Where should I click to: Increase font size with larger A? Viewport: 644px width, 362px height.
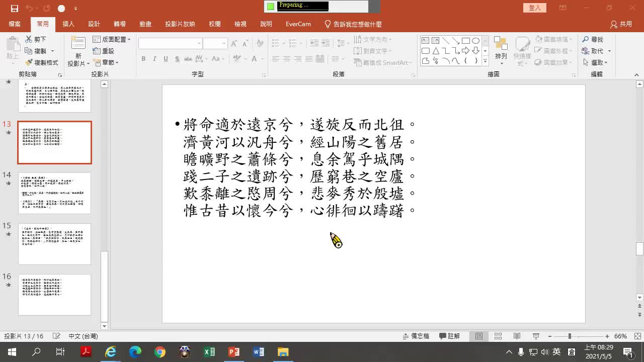(234, 44)
